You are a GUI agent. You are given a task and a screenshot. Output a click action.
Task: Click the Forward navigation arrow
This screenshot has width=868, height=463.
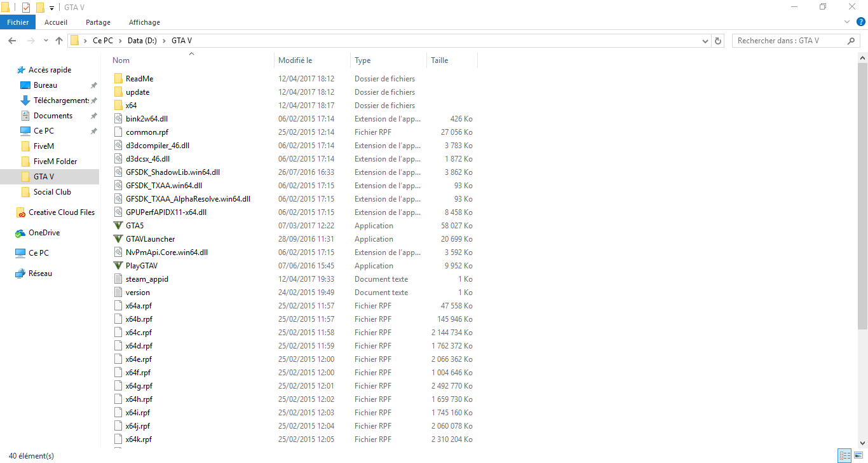pyautogui.click(x=31, y=41)
